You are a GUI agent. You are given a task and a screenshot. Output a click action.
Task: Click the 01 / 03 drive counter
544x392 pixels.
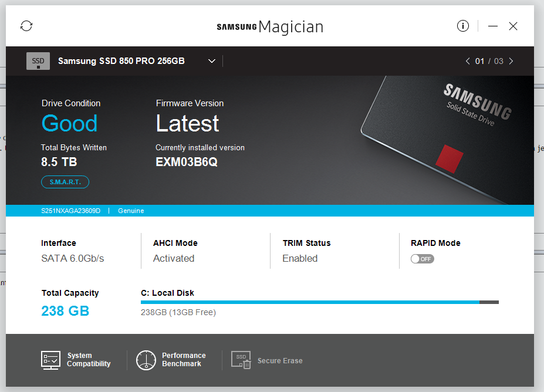click(489, 61)
